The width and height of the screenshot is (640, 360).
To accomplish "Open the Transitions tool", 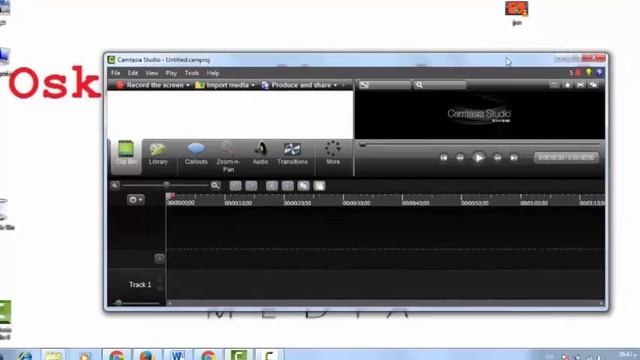I will (x=292, y=153).
